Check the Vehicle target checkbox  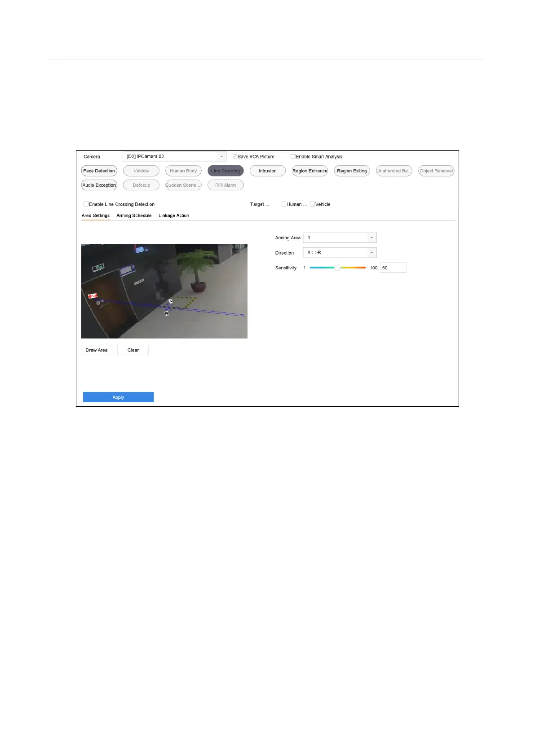(x=312, y=204)
